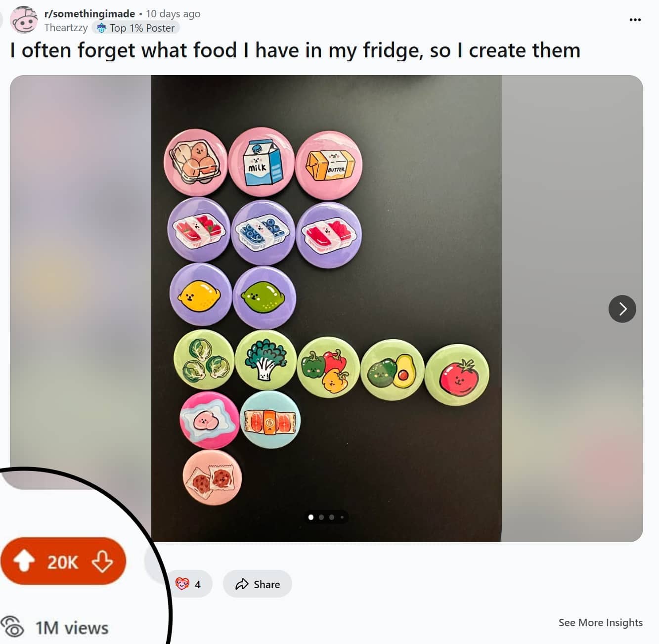
Task: Open the post title text
Action: click(x=295, y=50)
